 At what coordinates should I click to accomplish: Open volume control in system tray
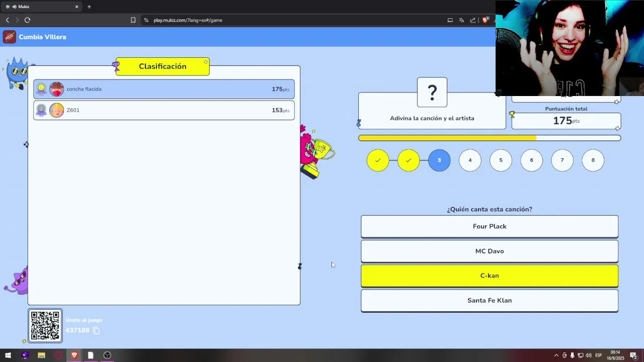pos(588,355)
